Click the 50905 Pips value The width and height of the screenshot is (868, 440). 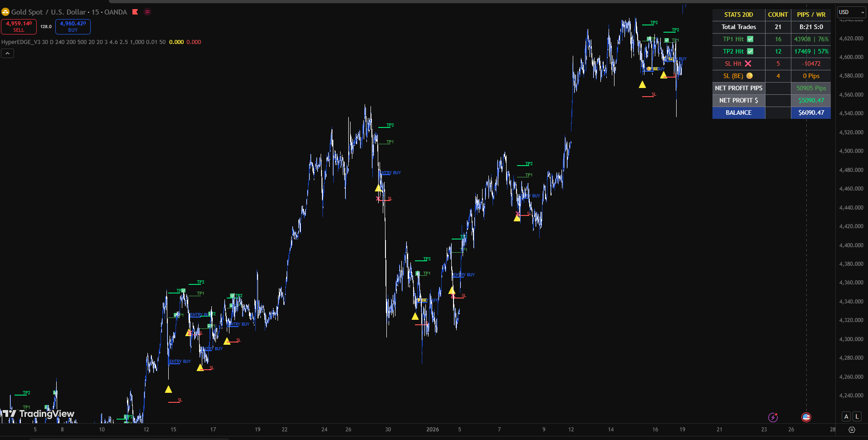click(x=811, y=88)
